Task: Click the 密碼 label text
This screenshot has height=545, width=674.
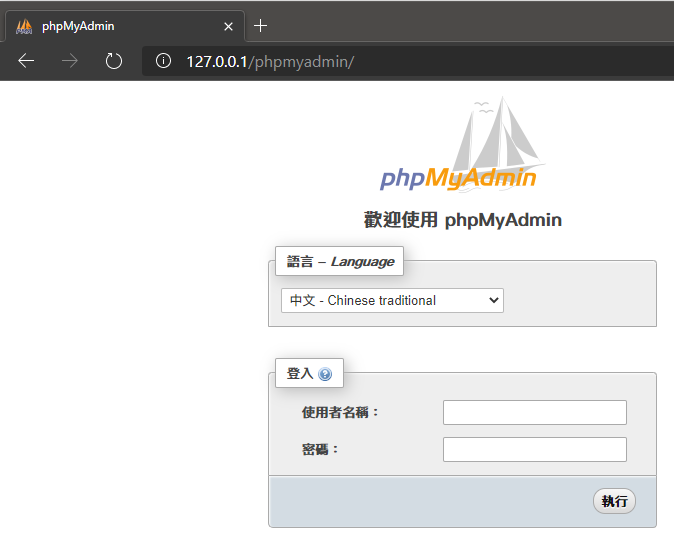Action: [320, 449]
